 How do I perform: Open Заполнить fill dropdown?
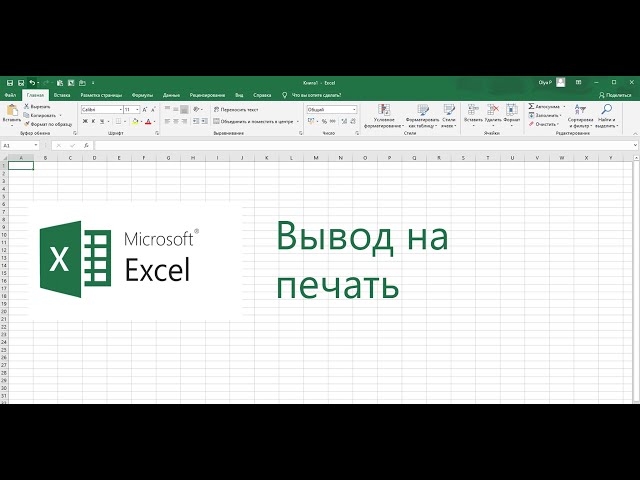tap(560, 116)
